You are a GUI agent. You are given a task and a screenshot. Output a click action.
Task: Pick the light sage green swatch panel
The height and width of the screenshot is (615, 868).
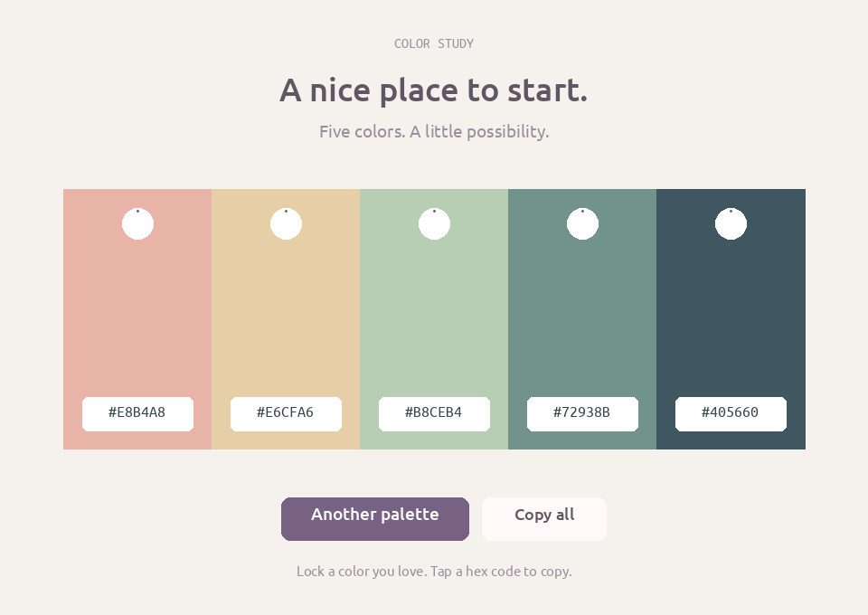[x=434, y=319]
